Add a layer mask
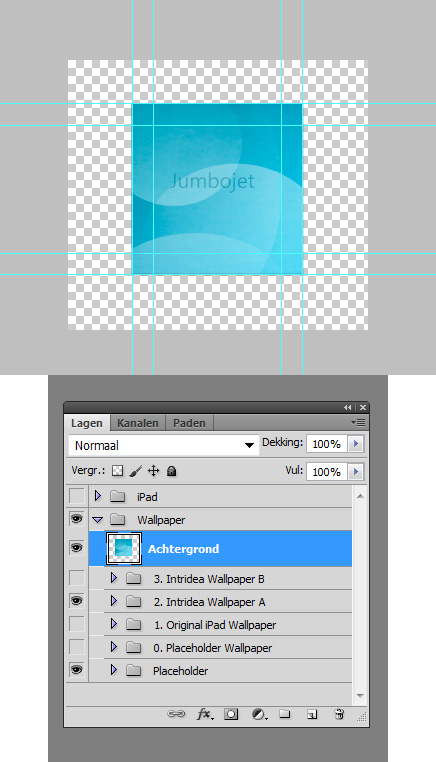Image resolution: width=436 pixels, height=762 pixels. [x=231, y=714]
